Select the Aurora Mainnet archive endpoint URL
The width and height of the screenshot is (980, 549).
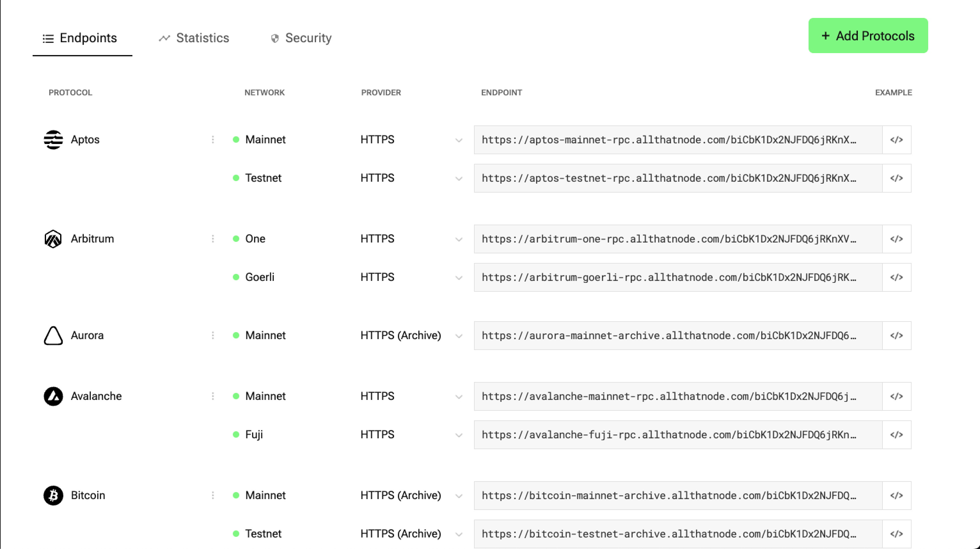[x=678, y=336]
